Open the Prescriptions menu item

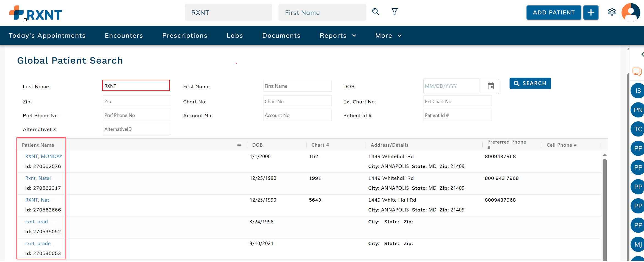pyautogui.click(x=185, y=36)
